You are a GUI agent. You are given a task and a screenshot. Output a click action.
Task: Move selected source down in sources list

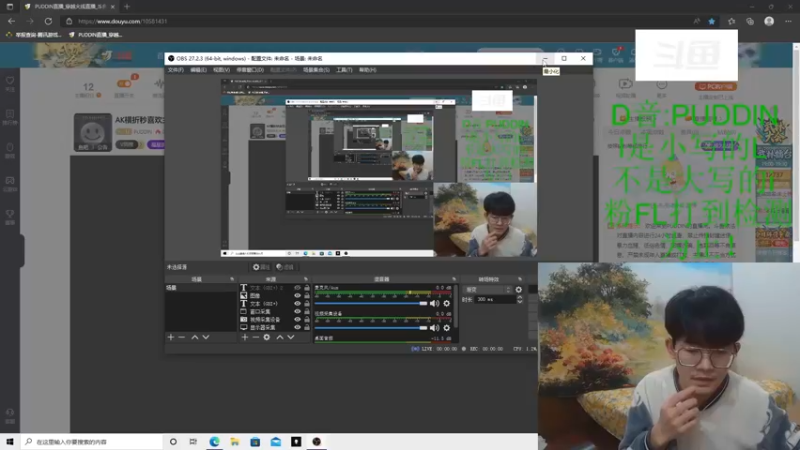(x=291, y=337)
